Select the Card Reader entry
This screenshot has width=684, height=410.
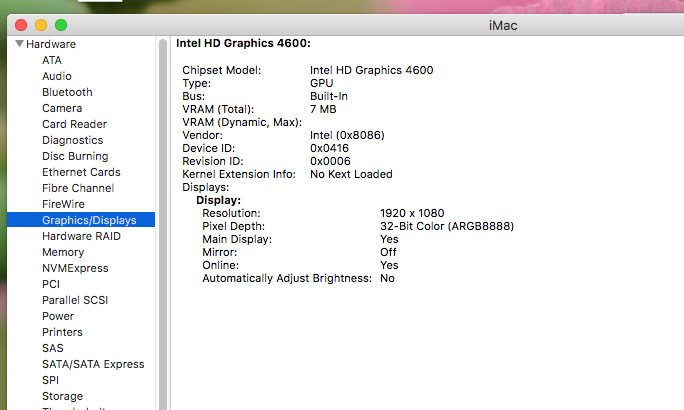coord(74,124)
